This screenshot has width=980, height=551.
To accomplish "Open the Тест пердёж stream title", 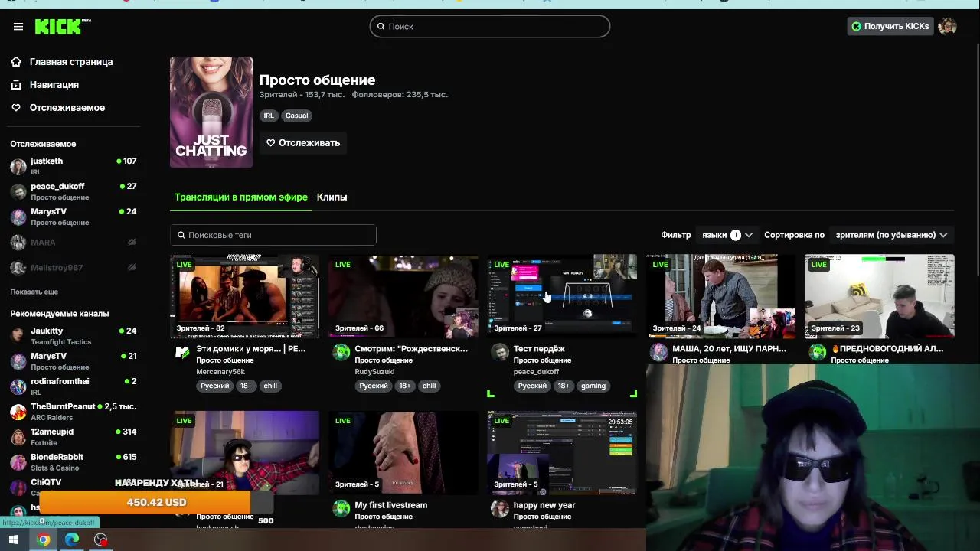I will [539, 349].
